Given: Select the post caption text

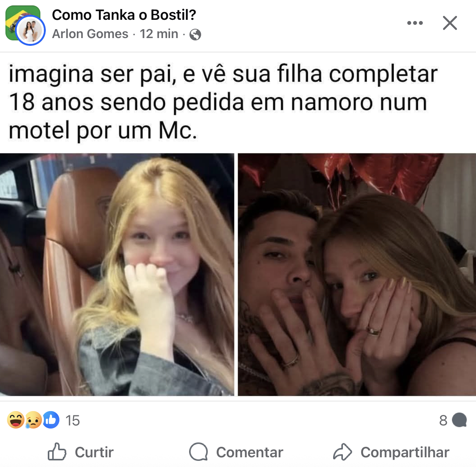Looking at the screenshot, I should click(x=223, y=102).
